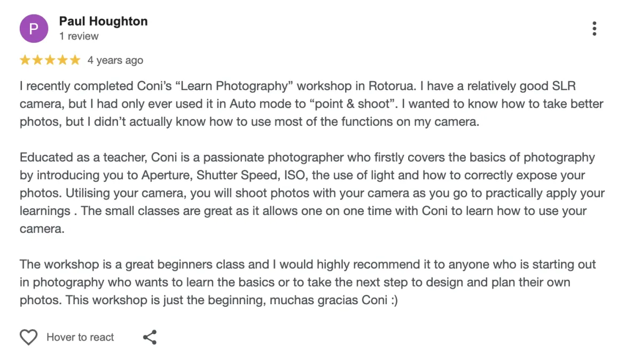Click the second yellow rating star
The image size is (641, 364).
[37, 60]
